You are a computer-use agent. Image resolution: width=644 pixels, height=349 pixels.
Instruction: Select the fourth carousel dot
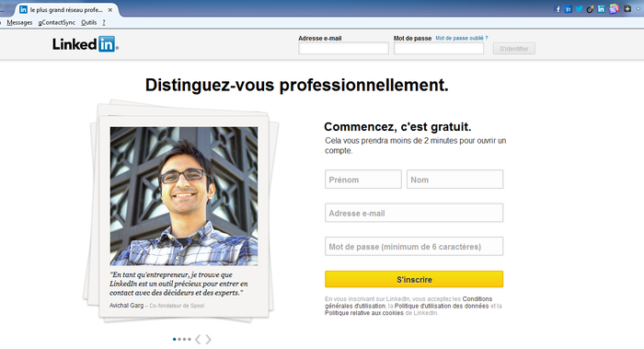coord(190,339)
